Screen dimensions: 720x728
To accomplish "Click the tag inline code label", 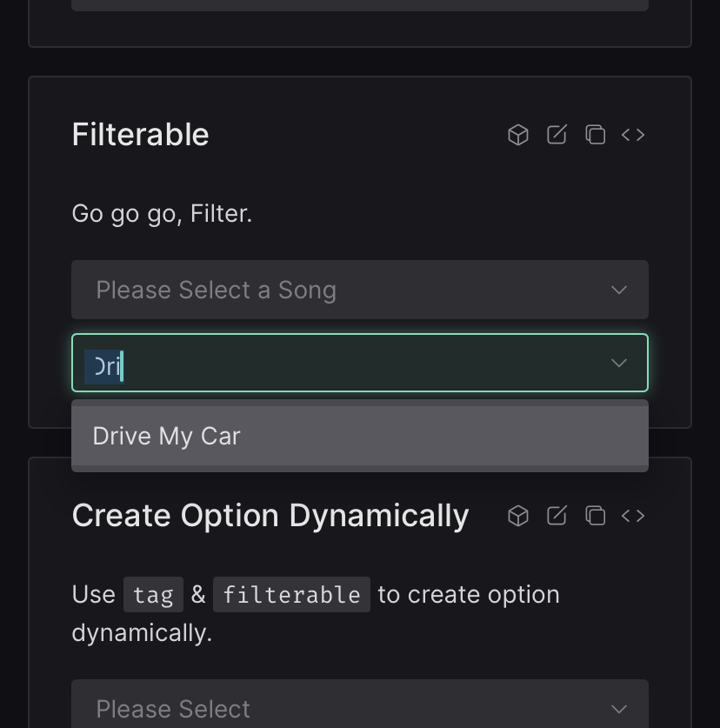I will [x=153, y=595].
